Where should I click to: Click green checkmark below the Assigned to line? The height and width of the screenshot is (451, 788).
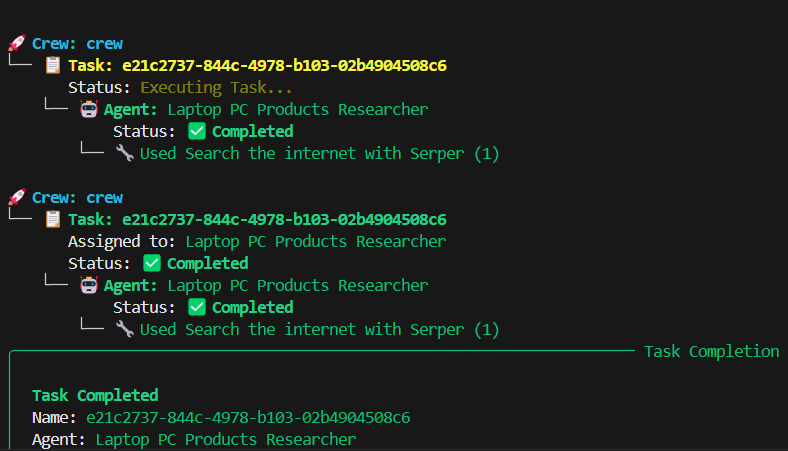(x=152, y=264)
